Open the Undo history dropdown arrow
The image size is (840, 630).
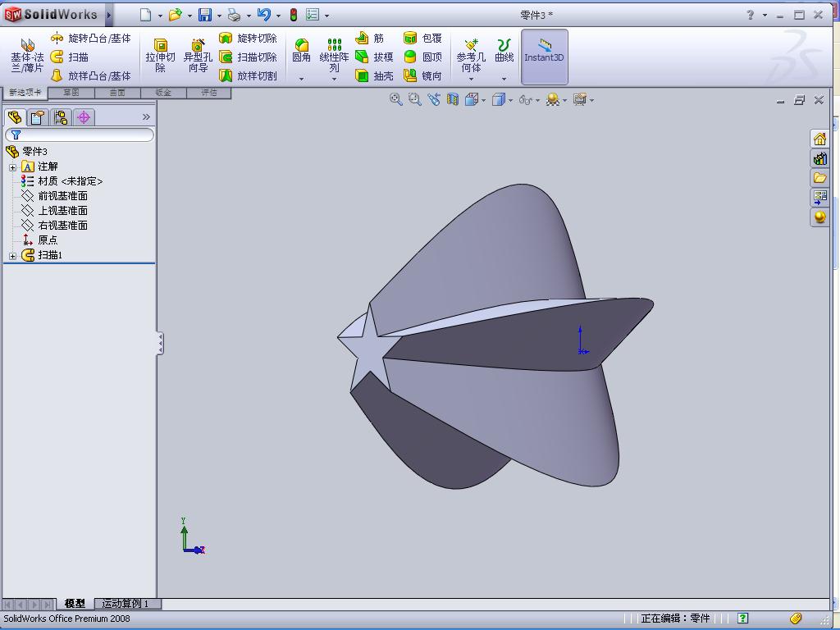tap(278, 16)
